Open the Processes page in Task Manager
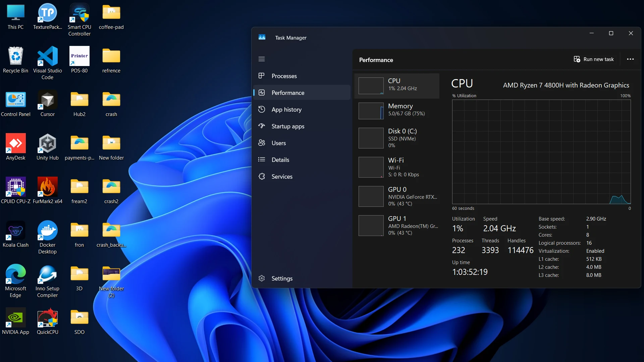The height and width of the screenshot is (362, 644). 302,76
